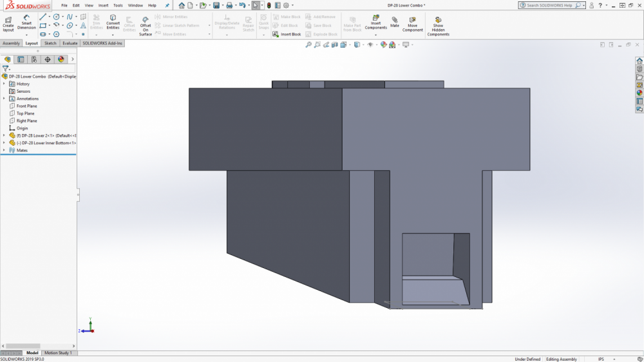Switch to the Evaluate tab
Image resolution: width=644 pixels, height=362 pixels.
[x=70, y=43]
